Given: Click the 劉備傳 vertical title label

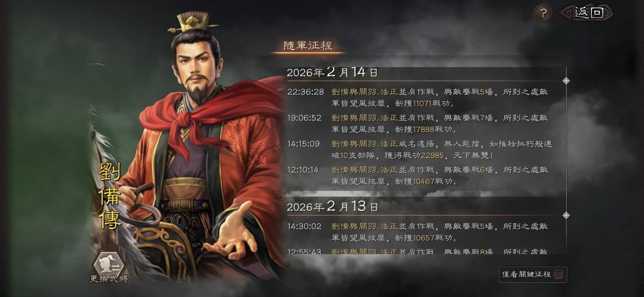Looking at the screenshot, I should (110, 196).
